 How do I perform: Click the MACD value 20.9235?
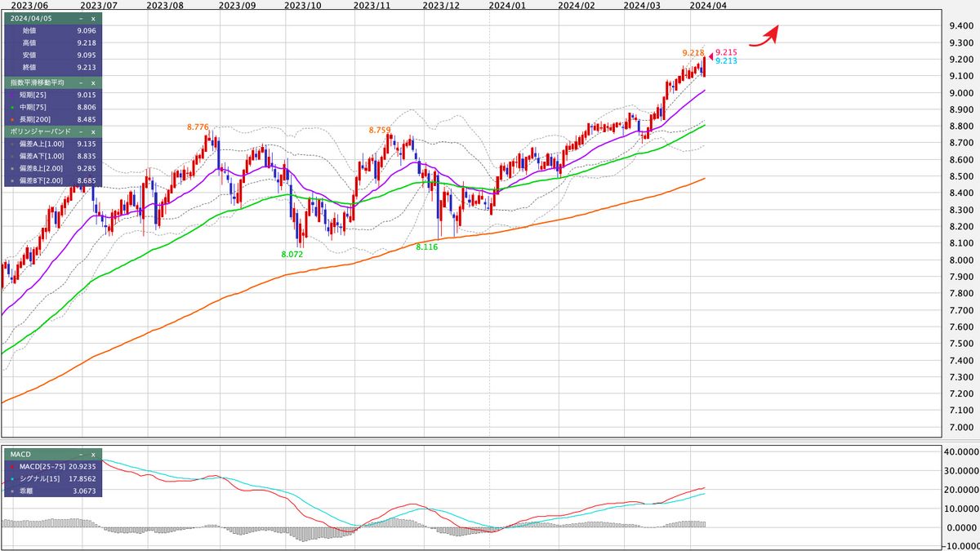84,466
